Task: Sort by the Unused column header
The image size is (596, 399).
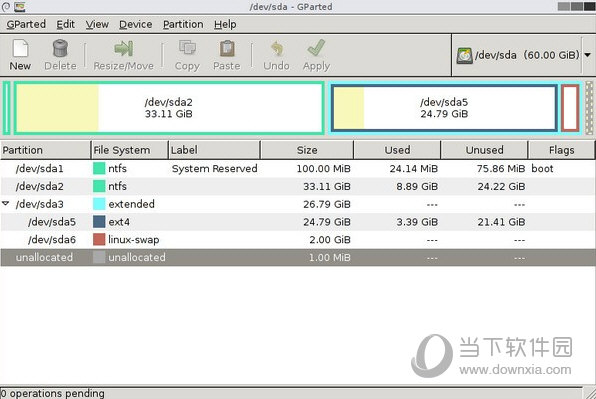Action: [484, 150]
